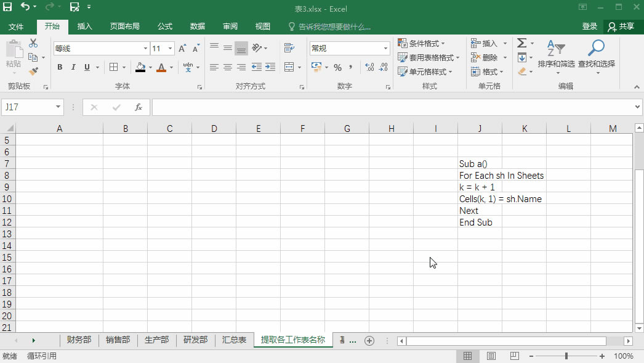Open 套用表格格式 table format dropdown
Viewport: 644px width, 363px height.
point(429,57)
